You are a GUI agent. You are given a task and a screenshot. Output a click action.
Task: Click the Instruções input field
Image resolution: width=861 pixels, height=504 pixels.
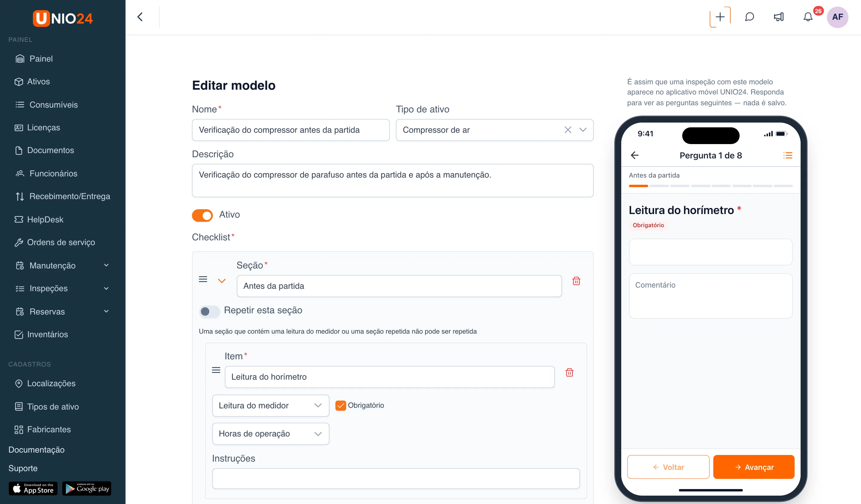[396, 478]
